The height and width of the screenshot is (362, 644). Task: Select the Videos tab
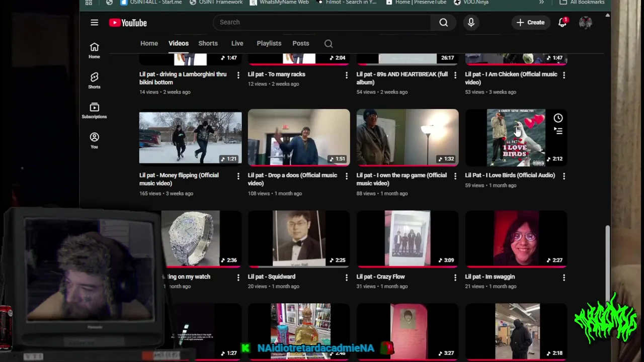[x=179, y=43]
